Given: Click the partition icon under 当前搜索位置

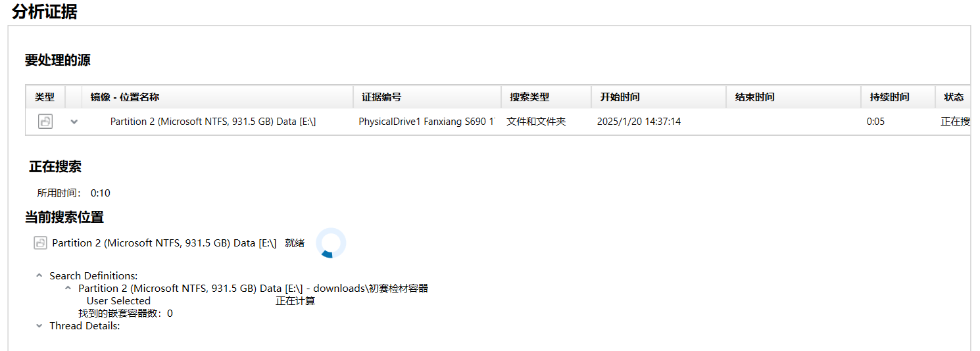Looking at the screenshot, I should tap(40, 243).
